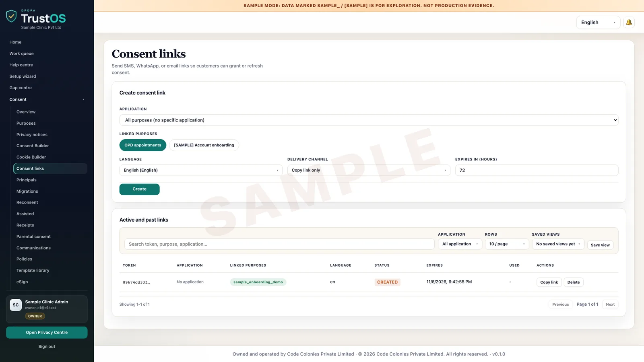This screenshot has width=644, height=362.
Task: Open Setup wizard in sidebar
Action: [23, 76]
